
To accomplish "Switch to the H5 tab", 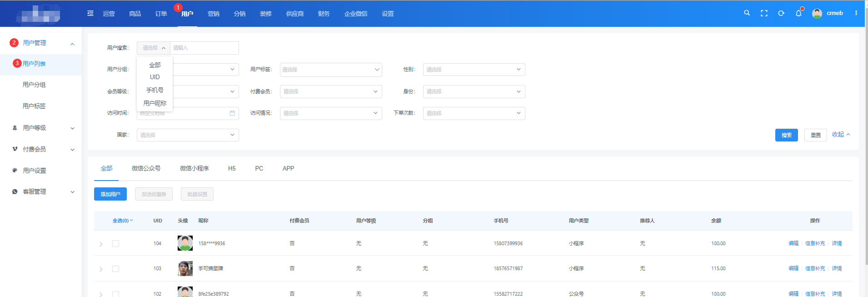I will [x=232, y=168].
